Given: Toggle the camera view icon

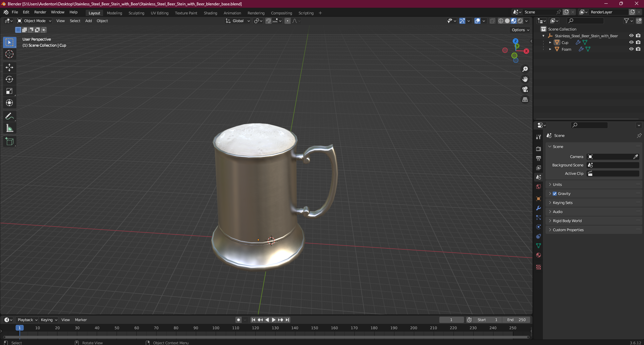Looking at the screenshot, I should pyautogui.click(x=525, y=89).
